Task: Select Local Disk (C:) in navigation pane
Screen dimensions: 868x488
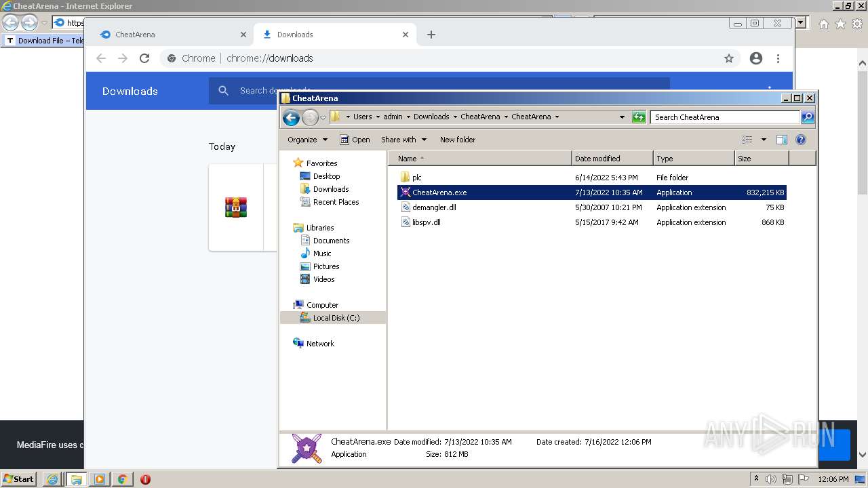Action: point(333,318)
